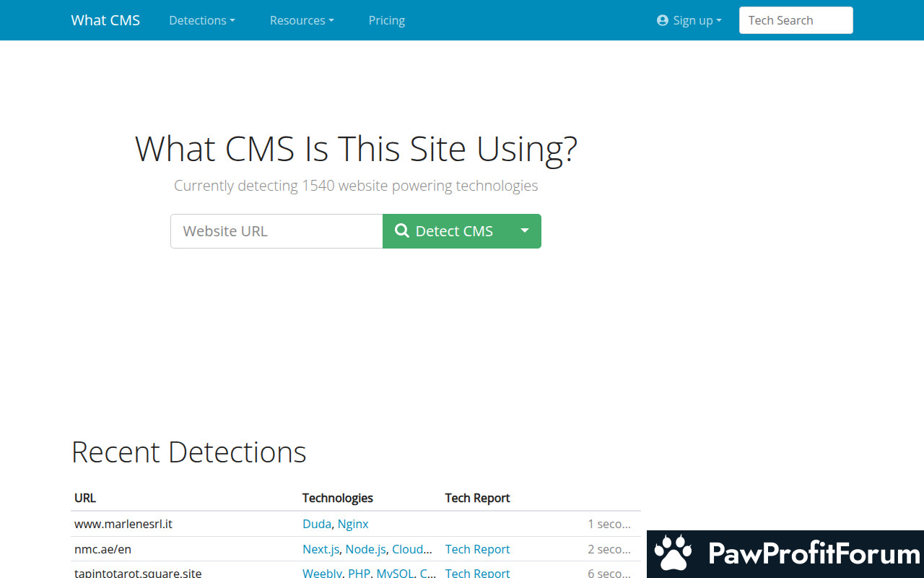This screenshot has width=924, height=578.
Task: Expand the Resources dropdown menu
Action: pos(302,20)
